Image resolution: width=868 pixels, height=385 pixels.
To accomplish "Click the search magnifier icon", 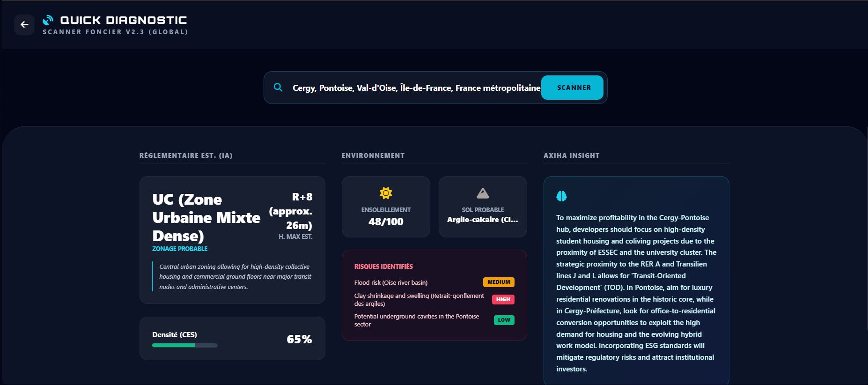I will (278, 88).
